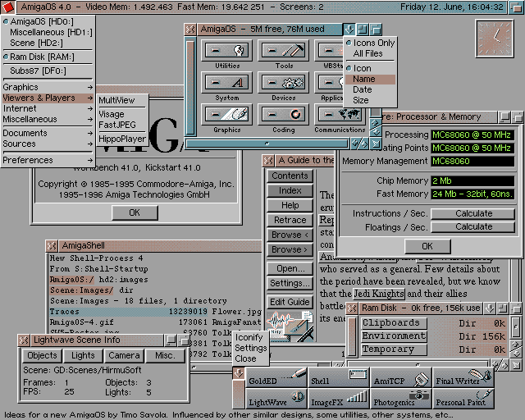Open the Tools drawer icon
525x420 pixels.
pos(284,50)
